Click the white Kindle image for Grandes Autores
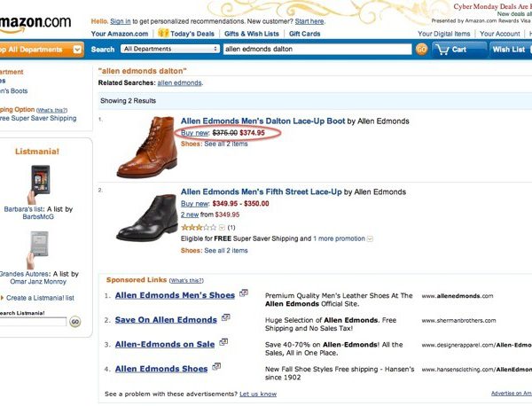Viewport: 532px width, 406px height. [x=40, y=244]
